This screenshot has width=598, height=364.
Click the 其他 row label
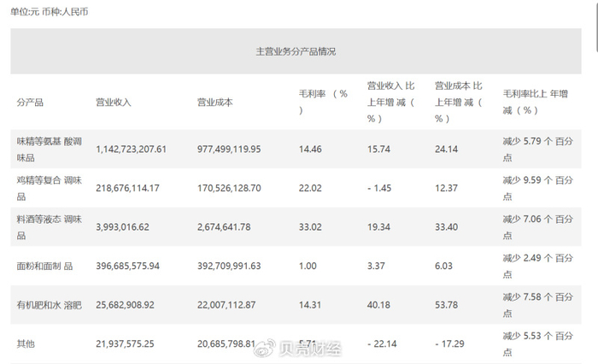click(x=26, y=343)
